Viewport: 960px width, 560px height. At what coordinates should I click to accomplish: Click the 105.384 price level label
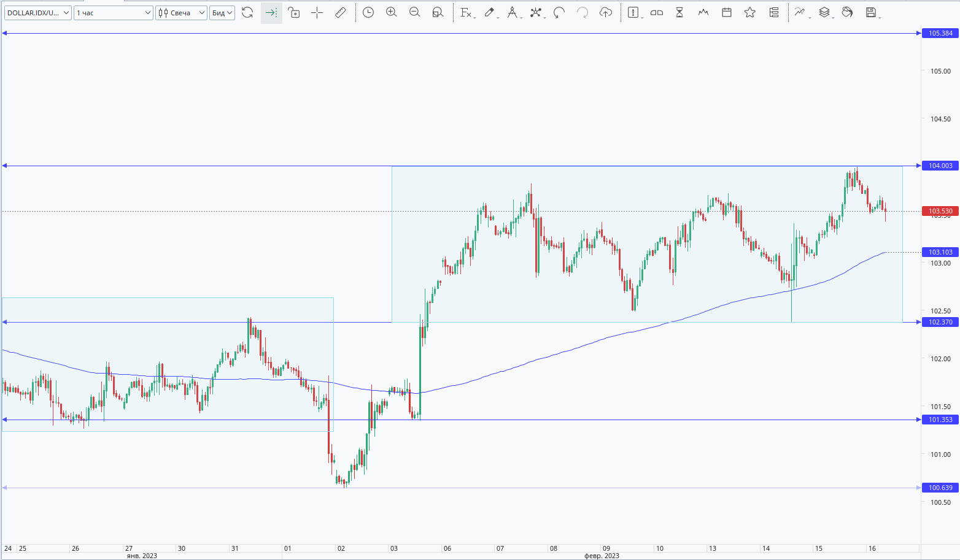(940, 33)
